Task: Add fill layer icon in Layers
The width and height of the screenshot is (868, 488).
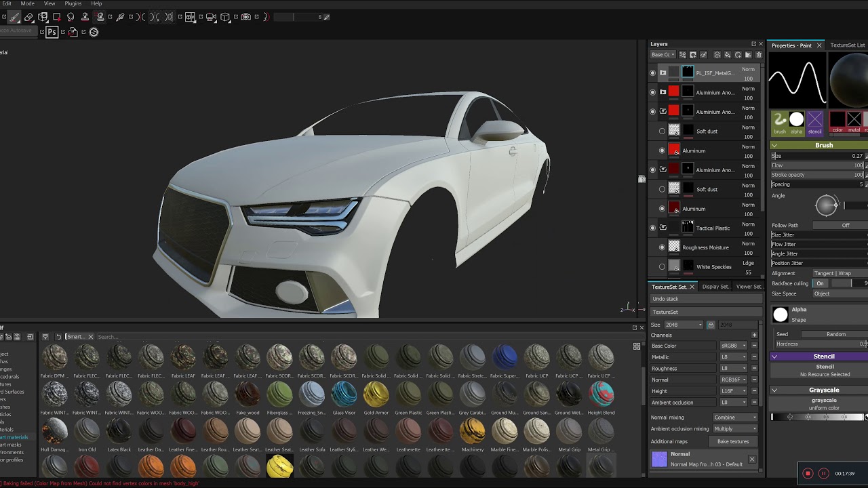Action: click(728, 54)
